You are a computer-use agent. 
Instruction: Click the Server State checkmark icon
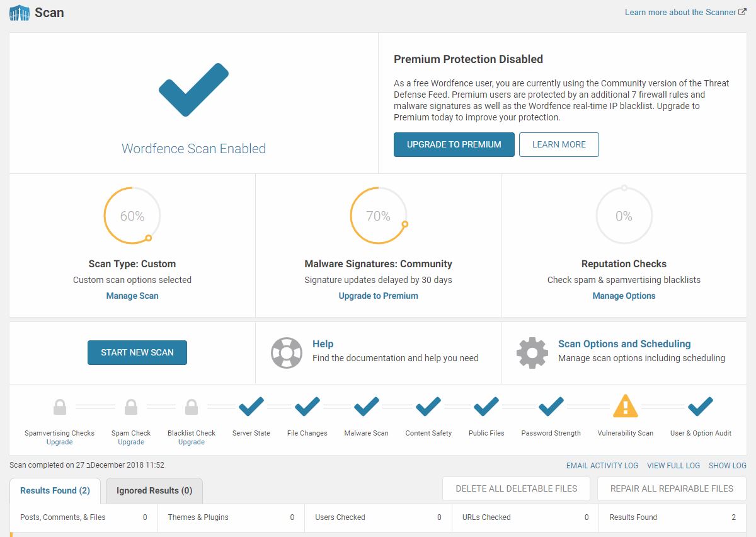[251, 407]
